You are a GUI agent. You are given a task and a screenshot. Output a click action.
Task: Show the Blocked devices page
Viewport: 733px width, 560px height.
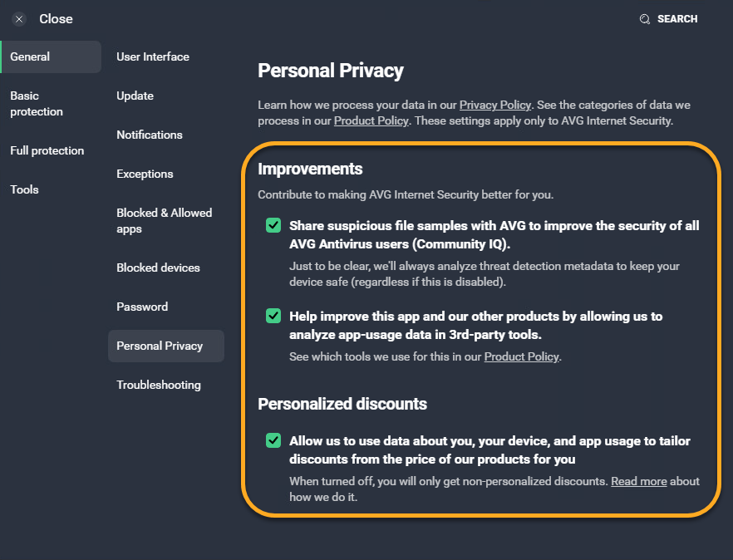(158, 268)
